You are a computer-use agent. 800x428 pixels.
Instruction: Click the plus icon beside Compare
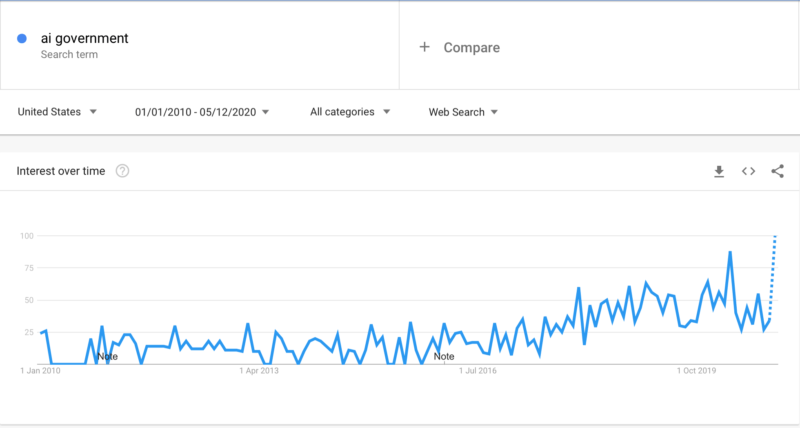(x=424, y=47)
